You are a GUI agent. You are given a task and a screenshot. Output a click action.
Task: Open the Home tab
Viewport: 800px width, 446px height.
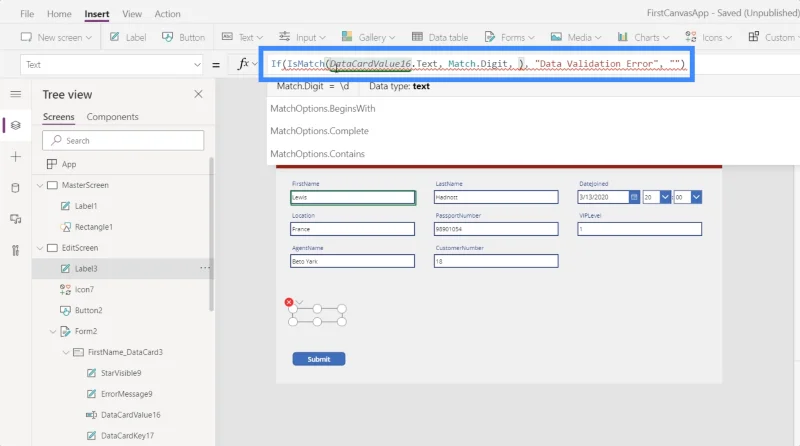(x=59, y=14)
